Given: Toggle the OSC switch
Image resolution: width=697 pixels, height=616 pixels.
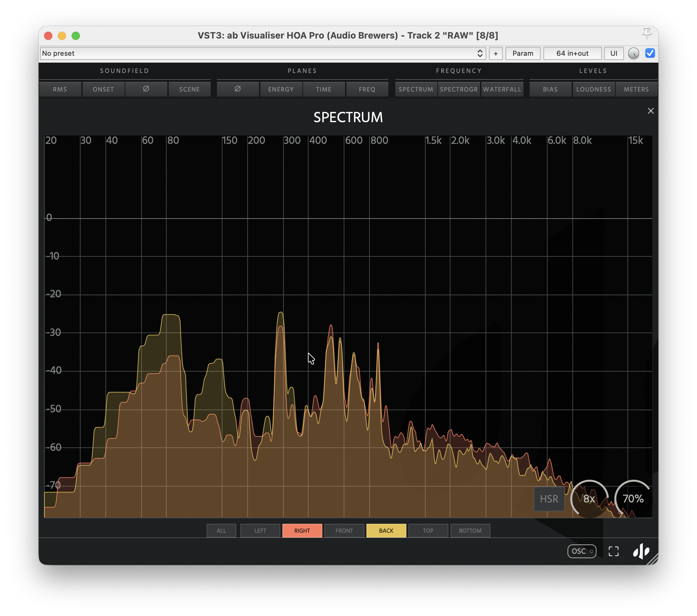Looking at the screenshot, I should coord(582,551).
